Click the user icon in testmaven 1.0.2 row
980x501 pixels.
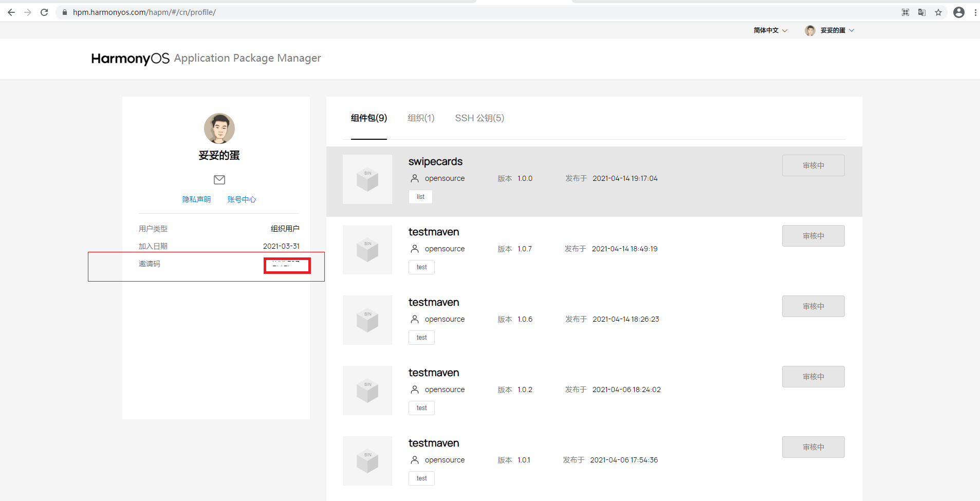[415, 389]
